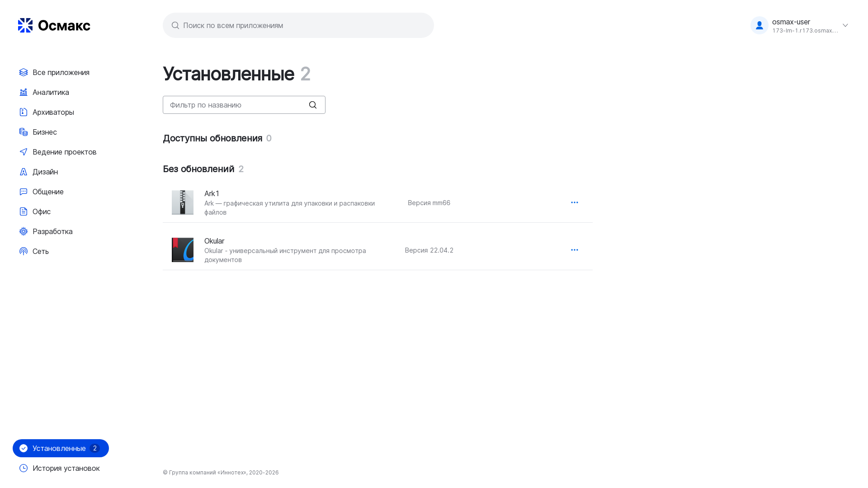Open the Установленные section button
This screenshot has height=488, width=868.
click(60, 448)
